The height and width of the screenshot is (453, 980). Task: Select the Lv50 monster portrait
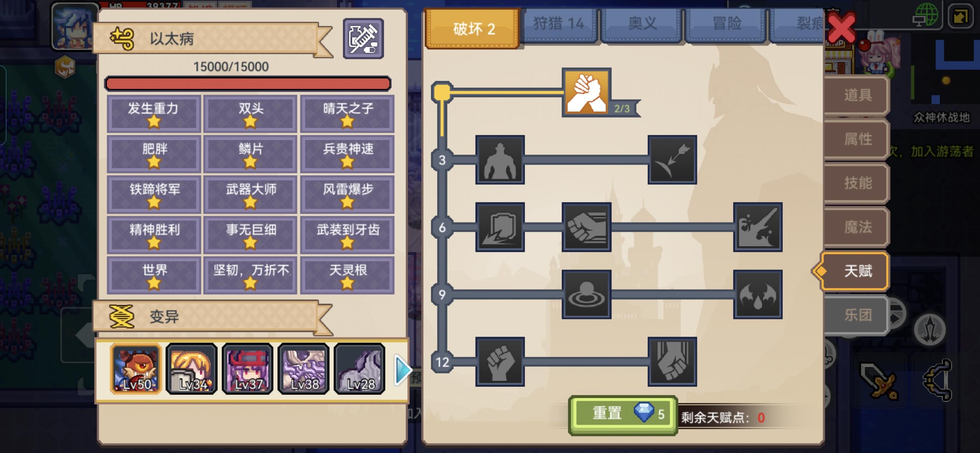coord(136,368)
